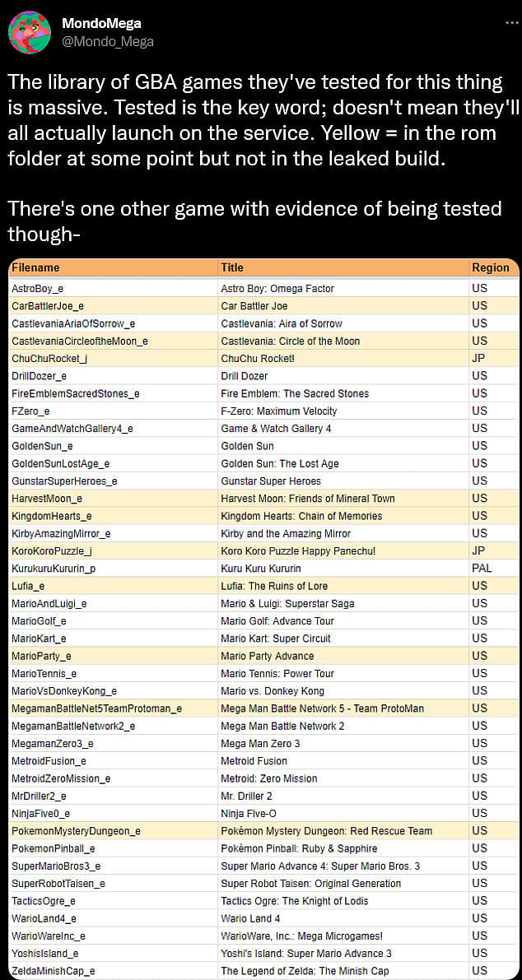Select the Kingdom Hearts: Chain of Memories title

pos(301,516)
